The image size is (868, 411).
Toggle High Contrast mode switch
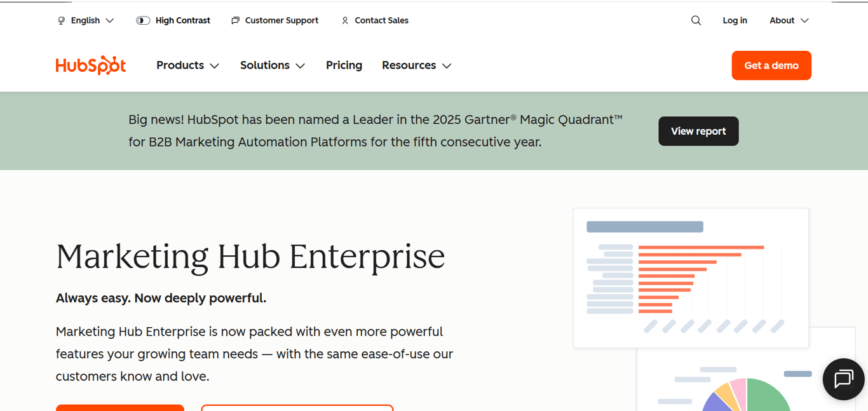coord(143,20)
